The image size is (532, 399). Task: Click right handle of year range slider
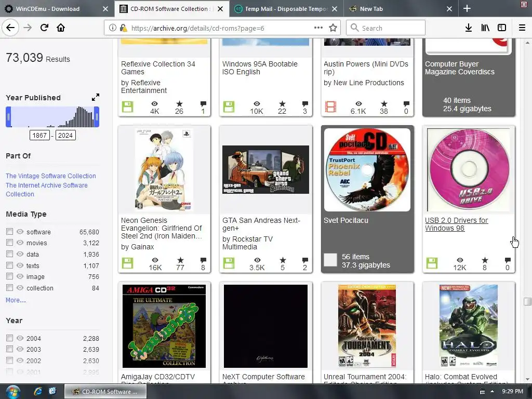[97, 117]
